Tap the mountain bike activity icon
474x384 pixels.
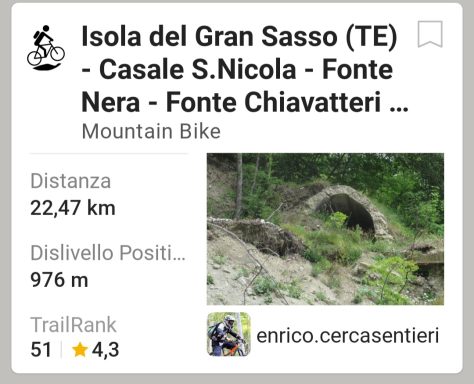pos(46,48)
